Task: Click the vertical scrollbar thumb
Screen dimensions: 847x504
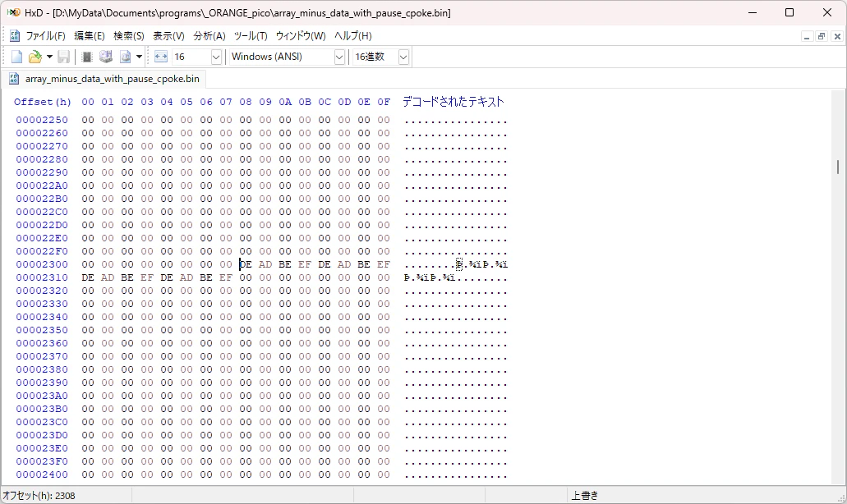Action: tap(838, 167)
